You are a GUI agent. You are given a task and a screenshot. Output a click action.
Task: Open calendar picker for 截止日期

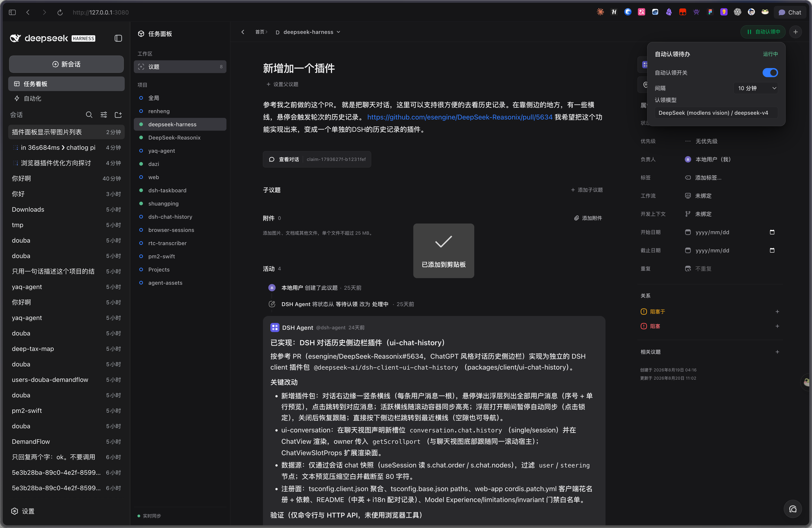772,250
